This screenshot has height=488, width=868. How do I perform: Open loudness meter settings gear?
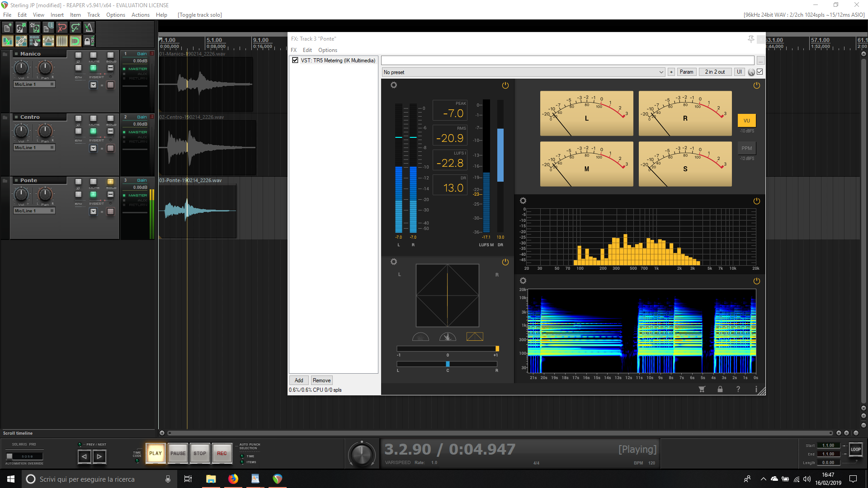pos(394,85)
